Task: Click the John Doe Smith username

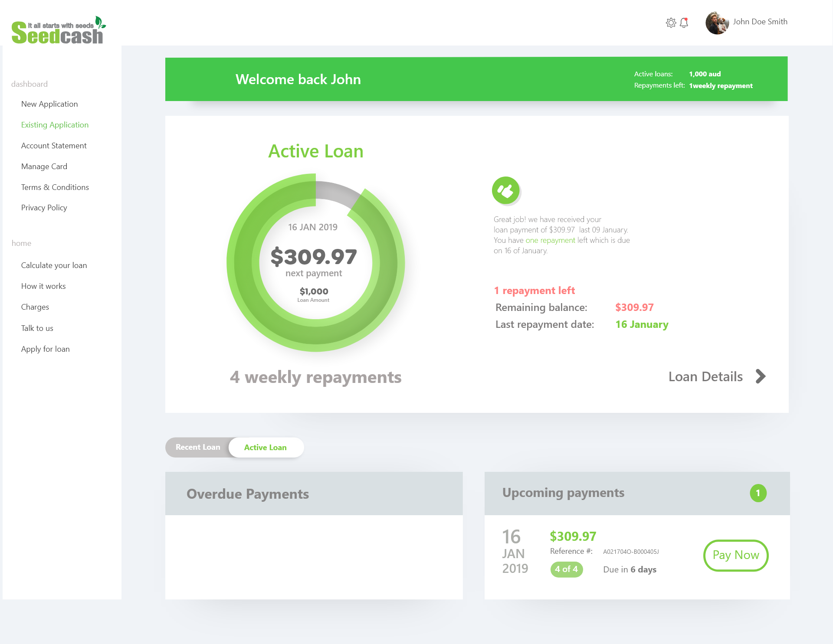Action: click(x=760, y=22)
